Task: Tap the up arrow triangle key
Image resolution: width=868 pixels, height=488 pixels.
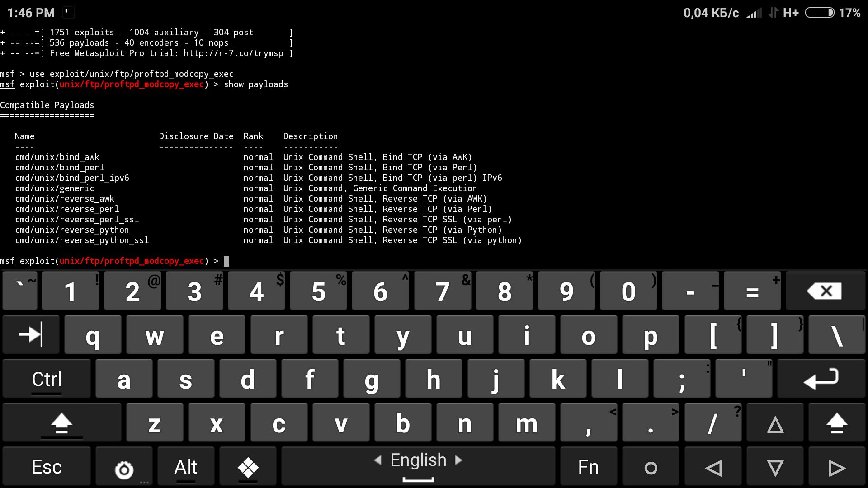Action: click(x=775, y=423)
